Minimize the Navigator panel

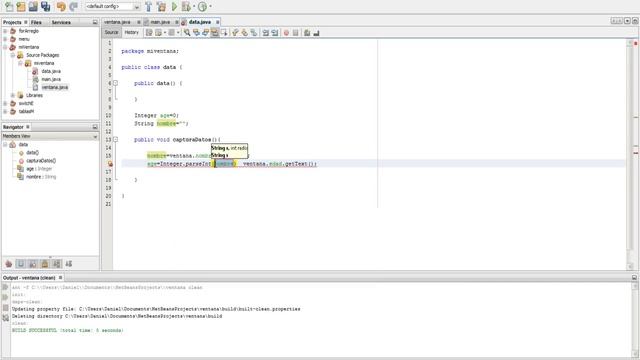tap(95, 127)
